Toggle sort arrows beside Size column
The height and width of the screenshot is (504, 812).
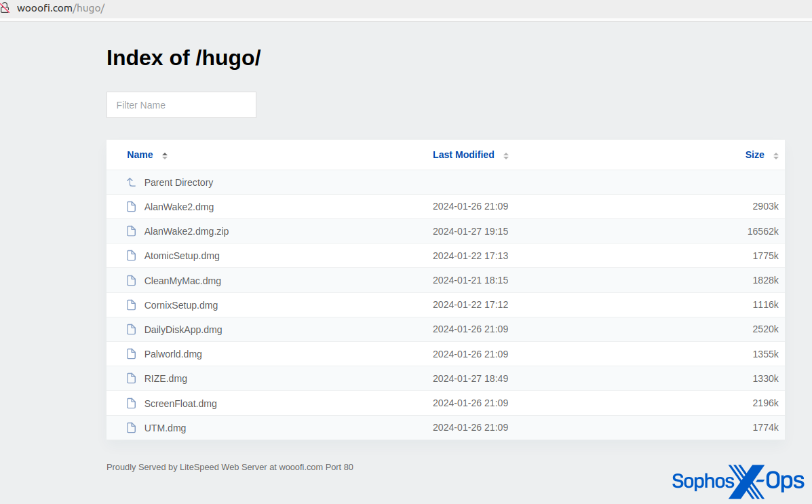776,155
